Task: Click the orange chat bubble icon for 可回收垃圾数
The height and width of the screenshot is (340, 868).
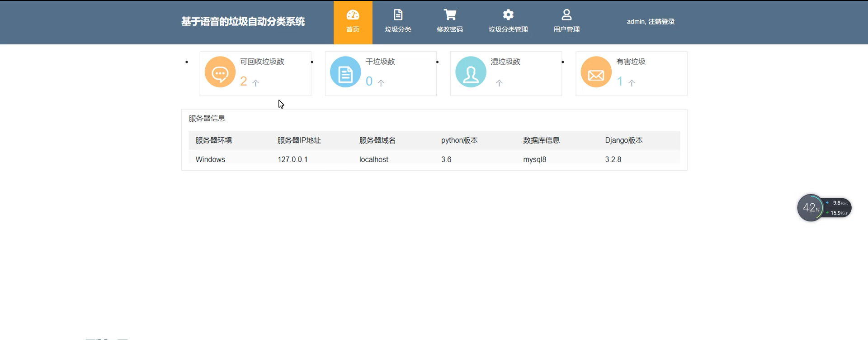Action: pyautogui.click(x=220, y=72)
